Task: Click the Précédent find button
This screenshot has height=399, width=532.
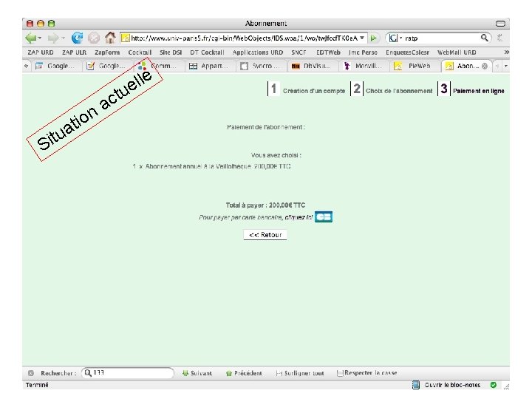Action: pyautogui.click(x=244, y=373)
